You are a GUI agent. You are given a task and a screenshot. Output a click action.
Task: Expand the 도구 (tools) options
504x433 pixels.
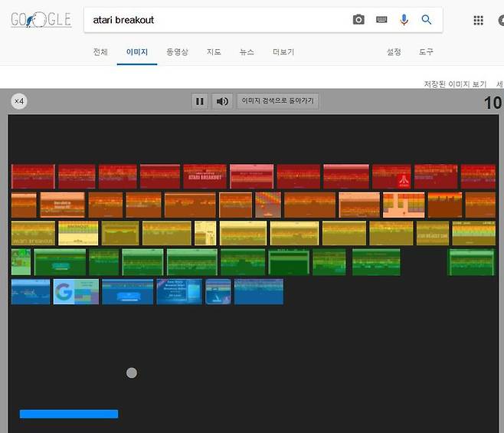[x=426, y=52]
